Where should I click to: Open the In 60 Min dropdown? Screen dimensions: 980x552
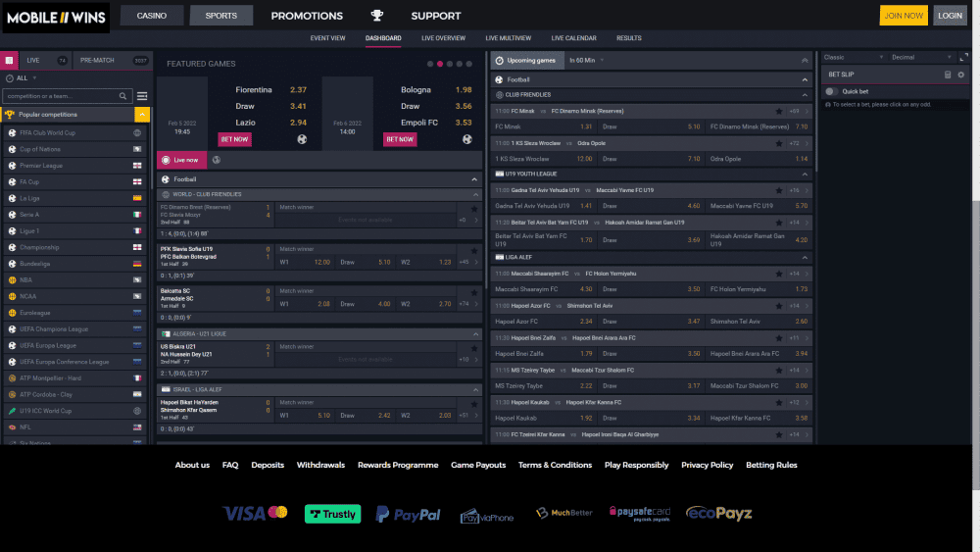click(x=586, y=61)
